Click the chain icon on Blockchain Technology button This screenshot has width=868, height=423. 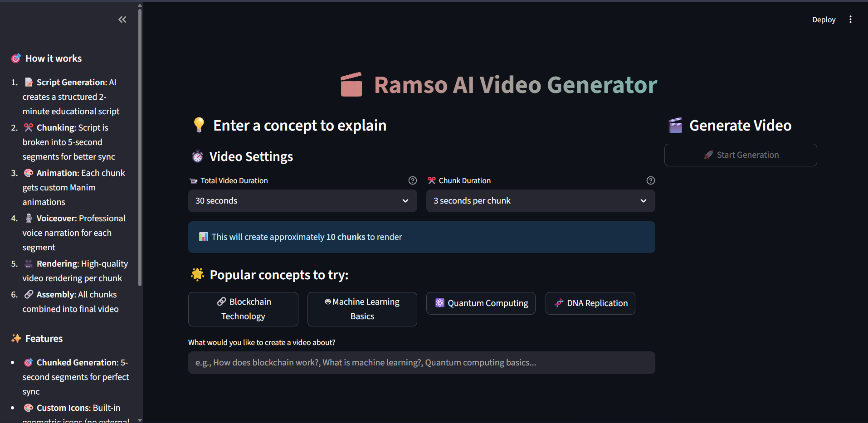pos(221,301)
